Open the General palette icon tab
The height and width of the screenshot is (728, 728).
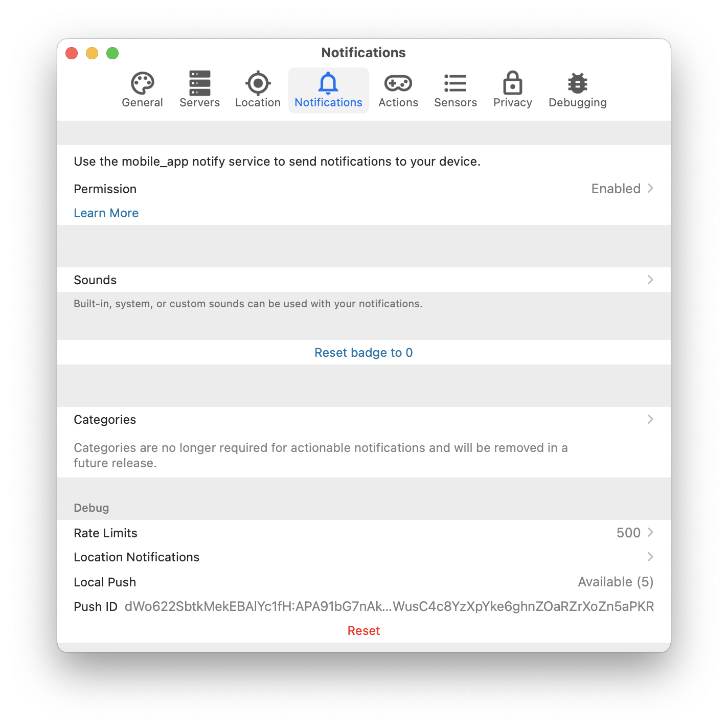(x=142, y=90)
